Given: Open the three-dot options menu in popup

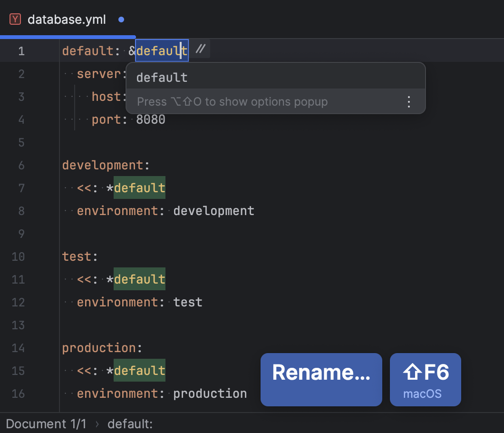Looking at the screenshot, I should (x=409, y=101).
